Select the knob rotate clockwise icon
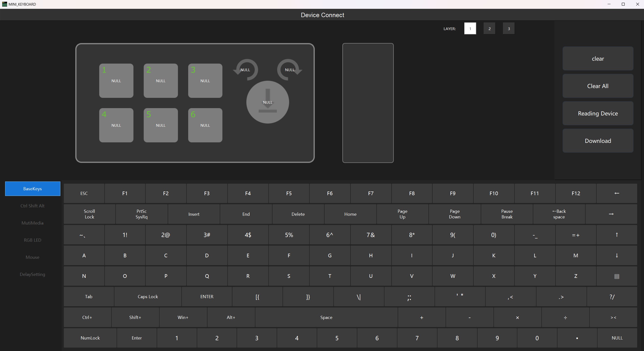 [290, 70]
